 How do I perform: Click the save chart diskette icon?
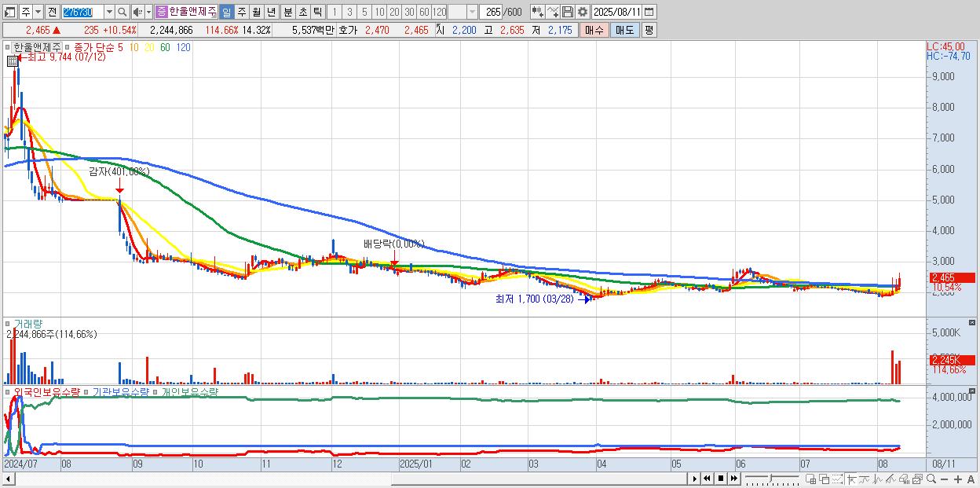tap(568, 12)
